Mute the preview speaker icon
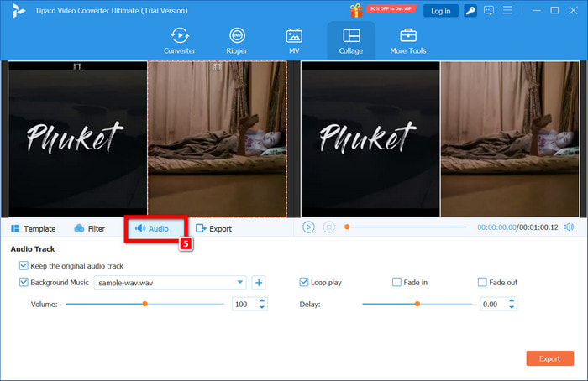This screenshot has height=381, width=588. click(x=569, y=227)
